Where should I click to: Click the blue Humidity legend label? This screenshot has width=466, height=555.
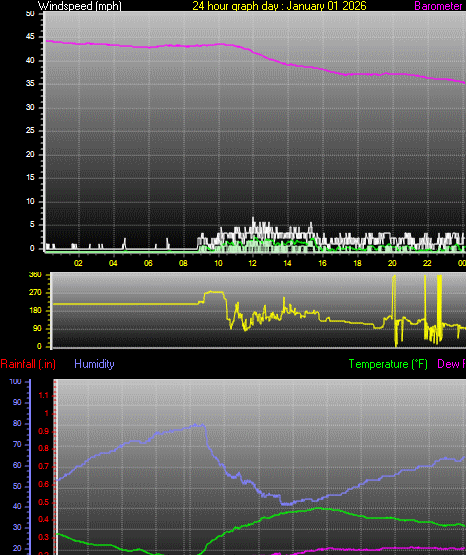click(94, 364)
